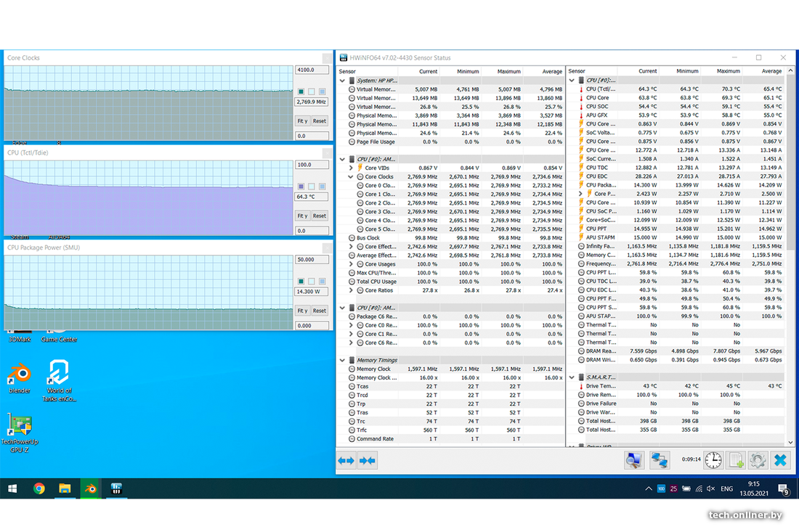Toggle middle white box in CPU (Tctl/Tdie) graph
The image size is (799, 532).
(312, 187)
